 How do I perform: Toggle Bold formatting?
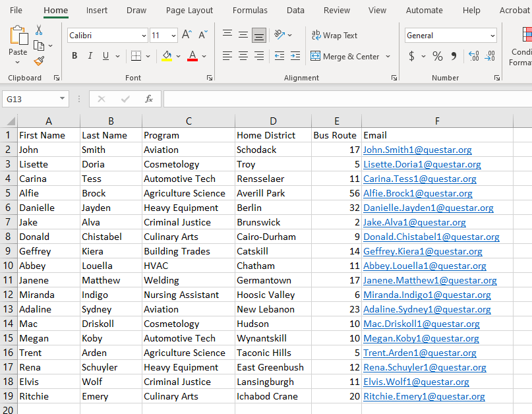(74, 56)
